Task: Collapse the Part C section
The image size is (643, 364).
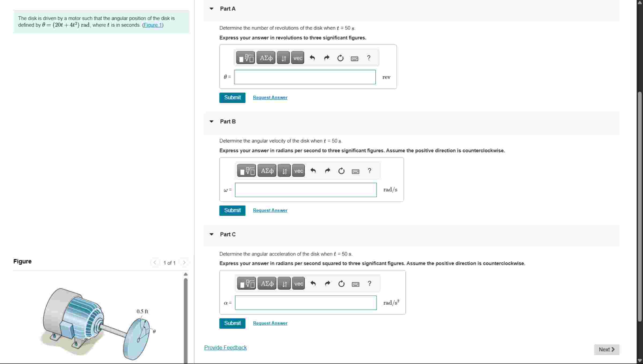Action: point(211,234)
